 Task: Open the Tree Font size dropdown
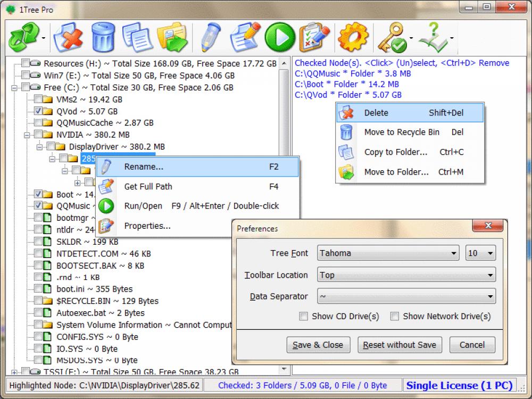[x=491, y=253]
